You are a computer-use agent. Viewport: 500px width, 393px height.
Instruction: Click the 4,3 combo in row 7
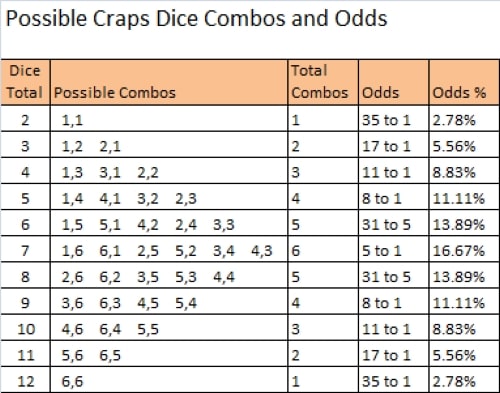point(262,251)
